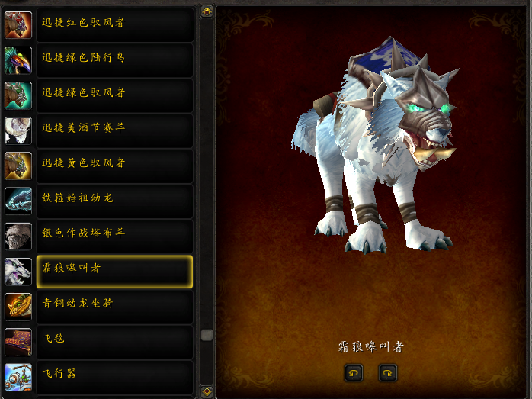This screenshot has width=532, height=399.
Task: Select the 飞毯 flying carpet icon
Action: coord(18,342)
